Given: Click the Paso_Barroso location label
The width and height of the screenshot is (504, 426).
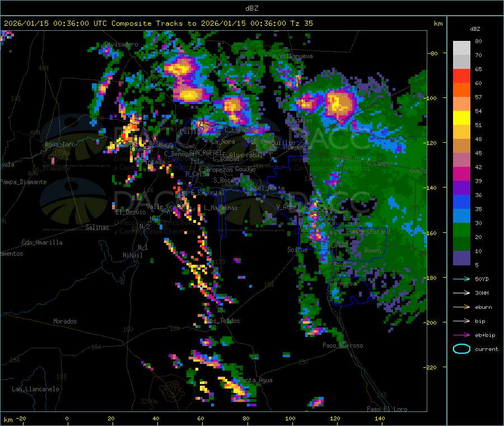Looking at the screenshot, I should [343, 345].
